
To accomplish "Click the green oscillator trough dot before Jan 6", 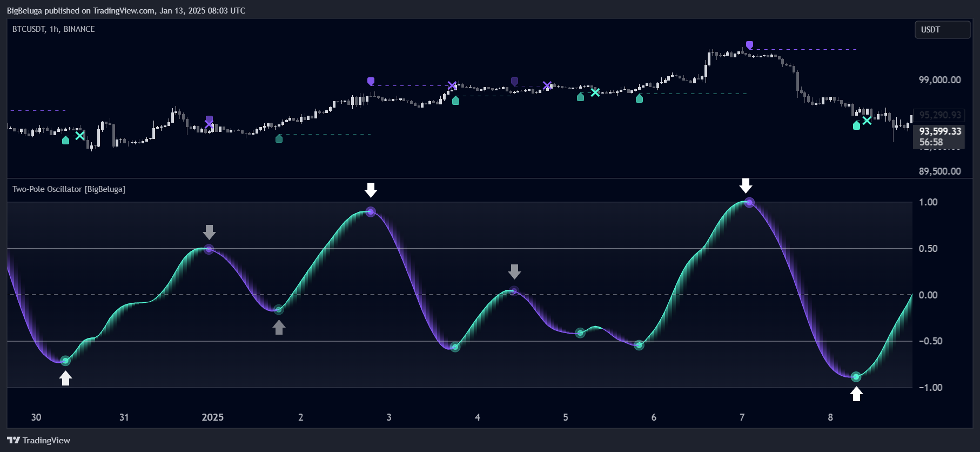I will [x=639, y=345].
